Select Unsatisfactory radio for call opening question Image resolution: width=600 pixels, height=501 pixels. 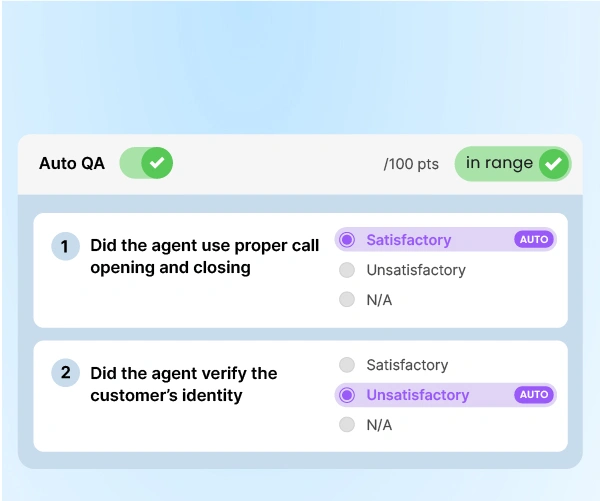click(x=347, y=270)
